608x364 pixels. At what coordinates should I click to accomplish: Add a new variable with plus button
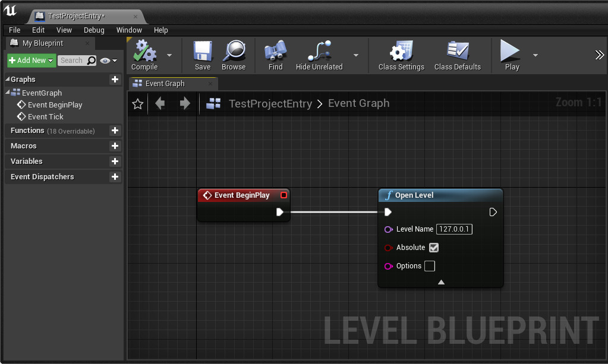(x=115, y=162)
